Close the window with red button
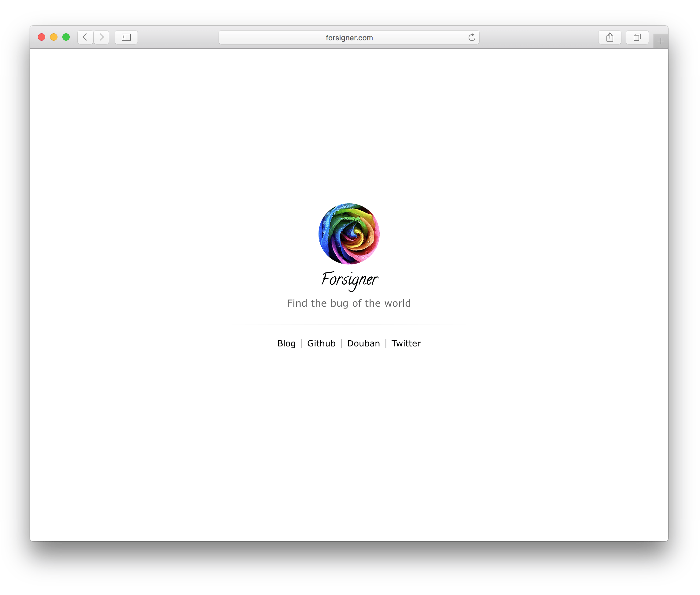Image resolution: width=700 pixels, height=595 pixels. [x=42, y=37]
